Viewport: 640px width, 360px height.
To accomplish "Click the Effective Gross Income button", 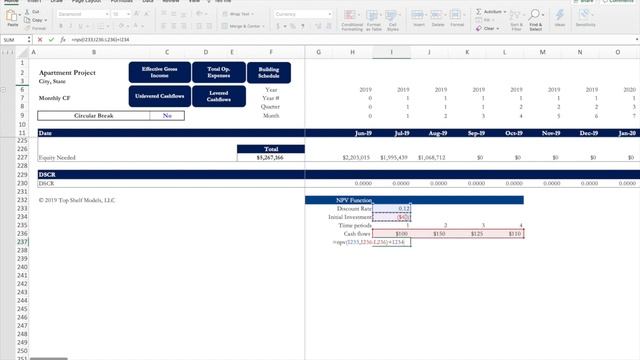I will pyautogui.click(x=160, y=72).
